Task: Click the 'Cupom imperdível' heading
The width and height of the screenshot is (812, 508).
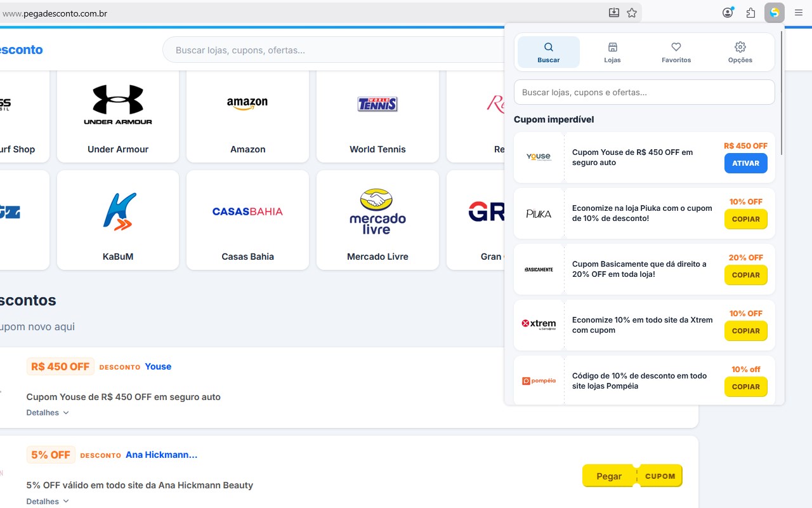Action: [x=554, y=119]
